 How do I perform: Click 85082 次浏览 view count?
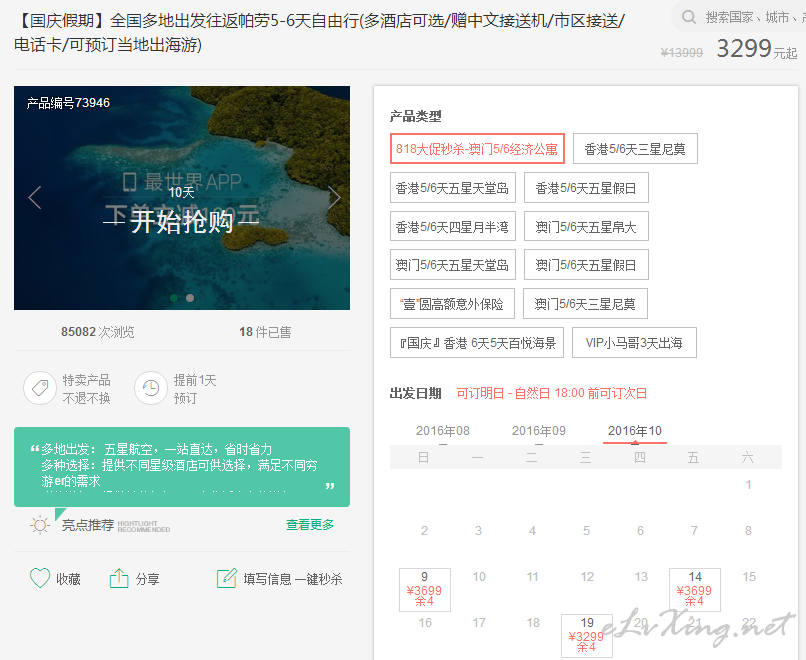click(98, 332)
